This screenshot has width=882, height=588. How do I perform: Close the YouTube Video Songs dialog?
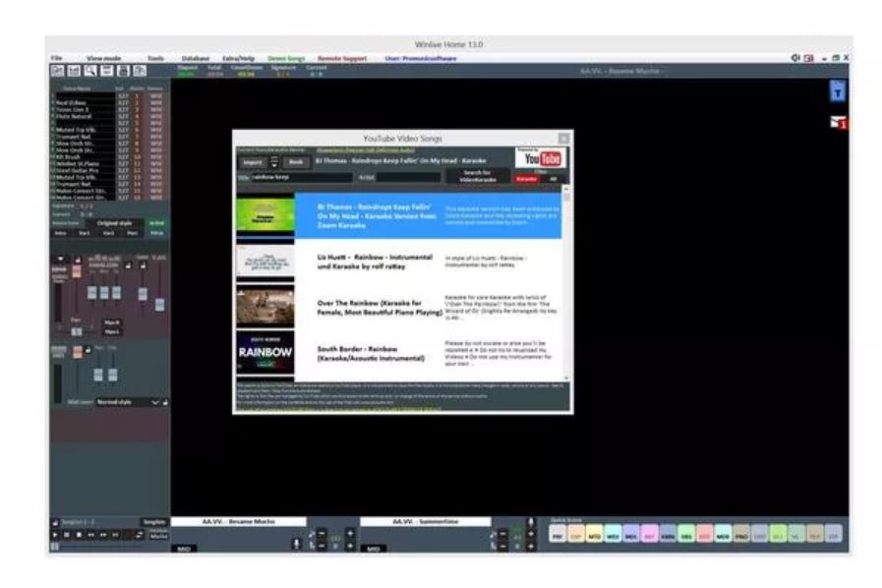click(x=563, y=139)
